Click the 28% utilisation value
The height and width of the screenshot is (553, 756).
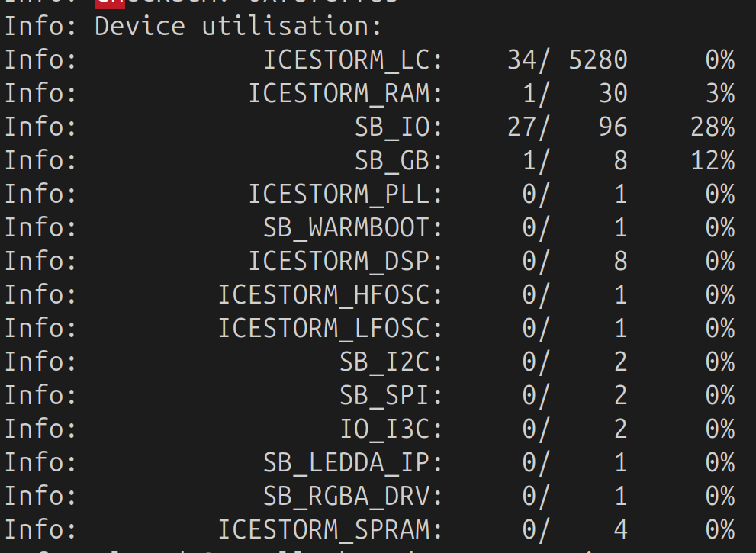click(713, 127)
